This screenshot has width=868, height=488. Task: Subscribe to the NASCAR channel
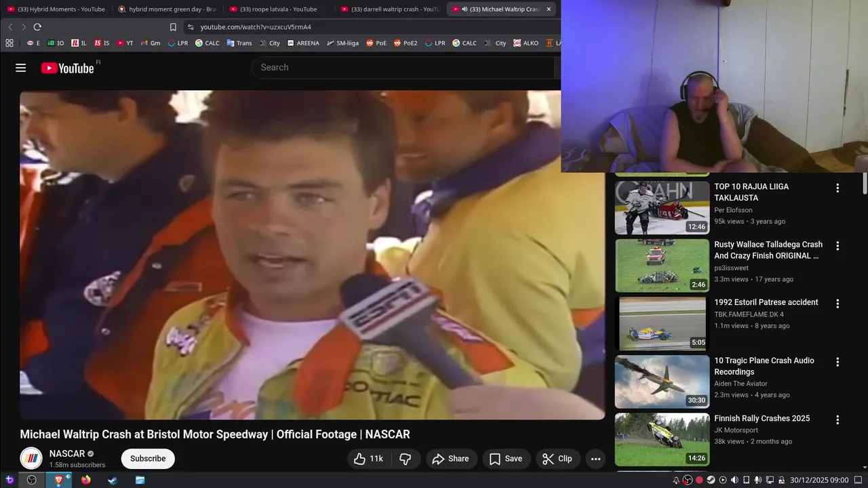(x=148, y=459)
